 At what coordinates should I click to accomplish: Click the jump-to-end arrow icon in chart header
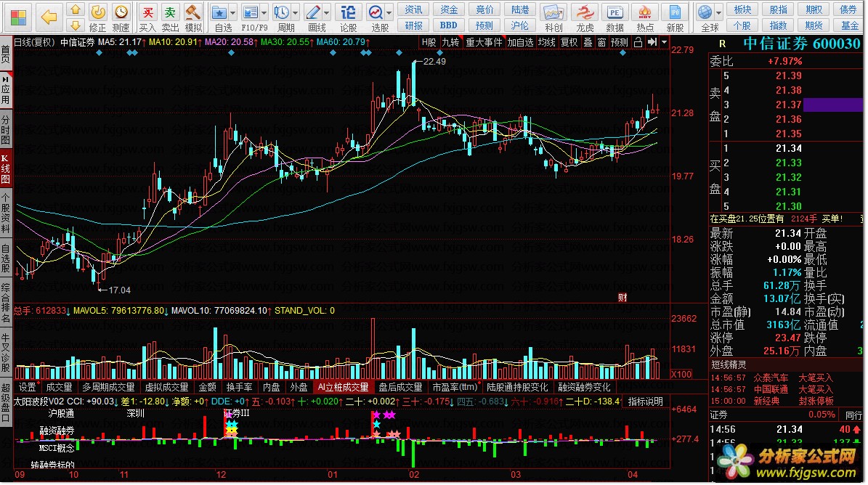(652, 42)
